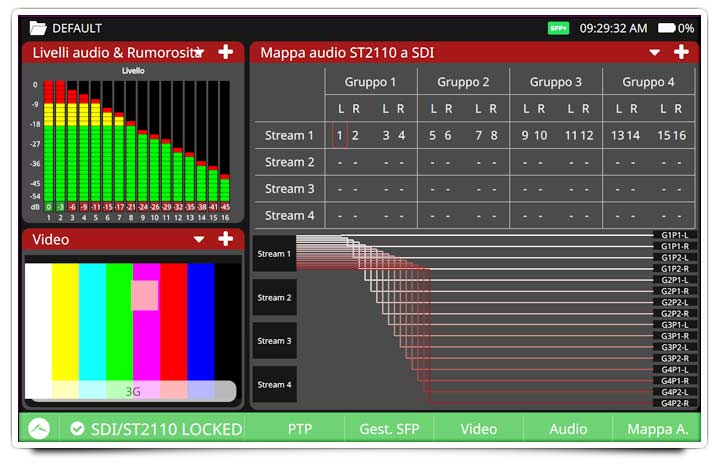Select Stream 1 channel 5 cell
This screenshot has height=466, width=720.
(432, 135)
